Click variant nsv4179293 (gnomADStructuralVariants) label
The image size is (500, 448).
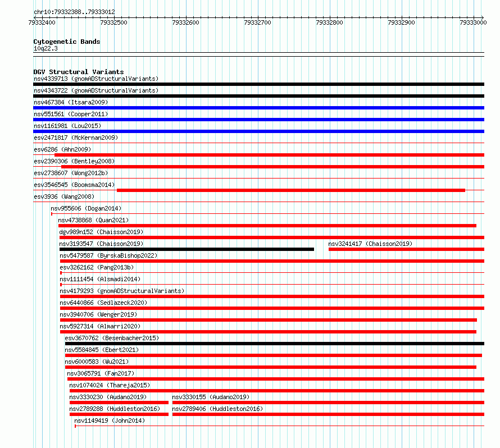pos(122,291)
